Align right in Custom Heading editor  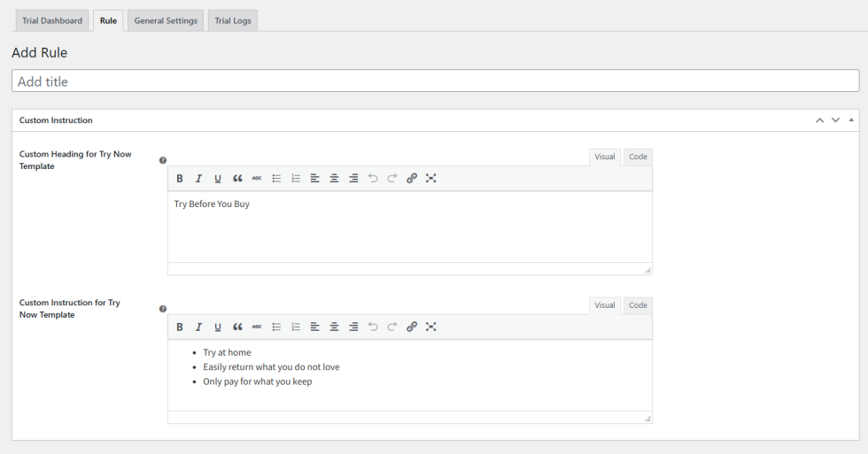click(353, 178)
